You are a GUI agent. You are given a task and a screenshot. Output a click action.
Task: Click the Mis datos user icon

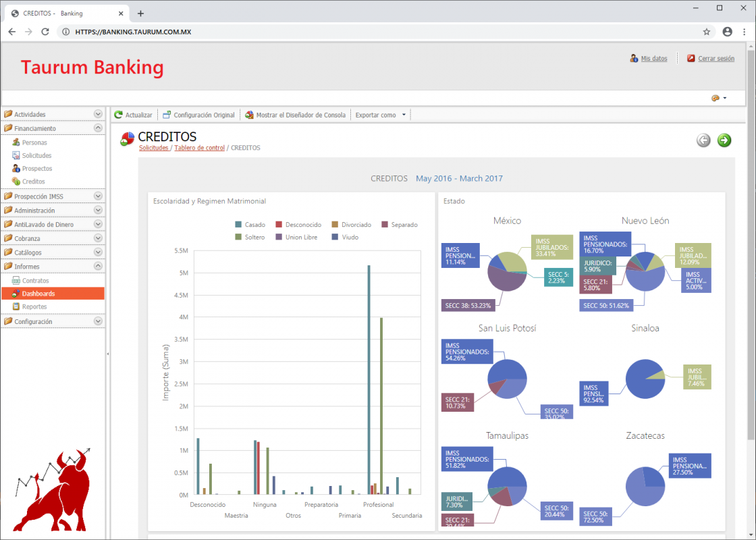click(x=634, y=59)
